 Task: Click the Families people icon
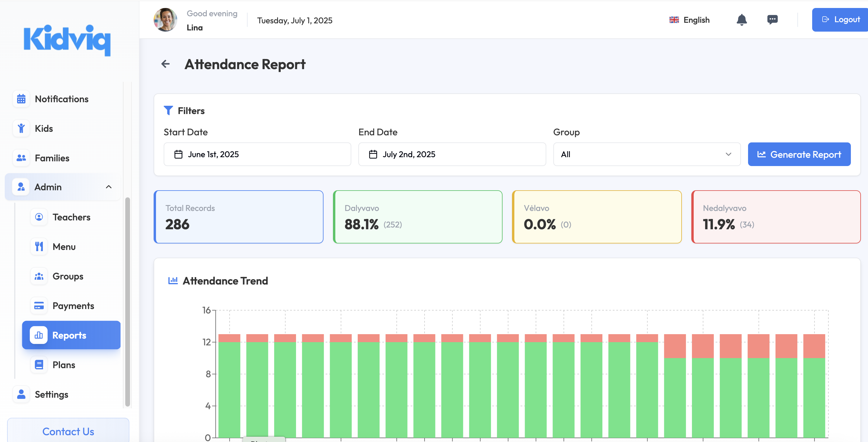point(21,158)
